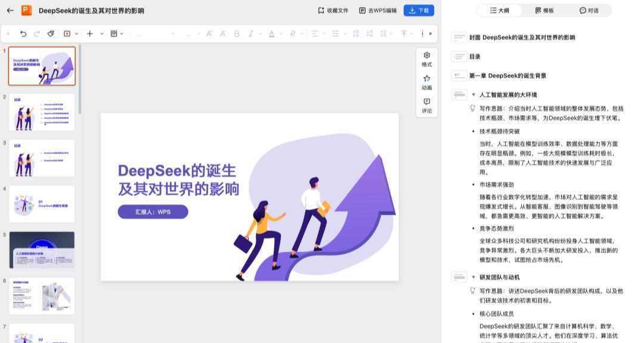
Task: Set line spacing
Action: [383, 33]
